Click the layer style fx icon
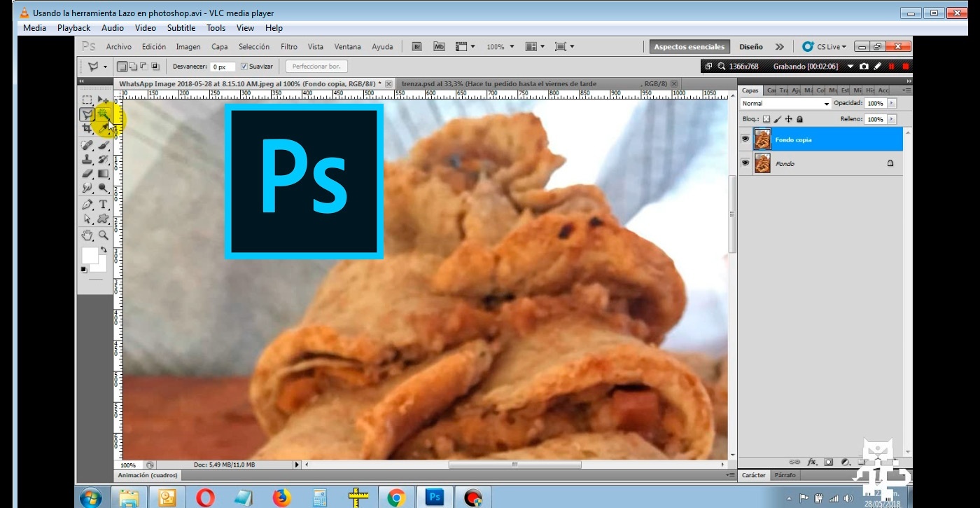This screenshot has width=980, height=508. click(813, 462)
